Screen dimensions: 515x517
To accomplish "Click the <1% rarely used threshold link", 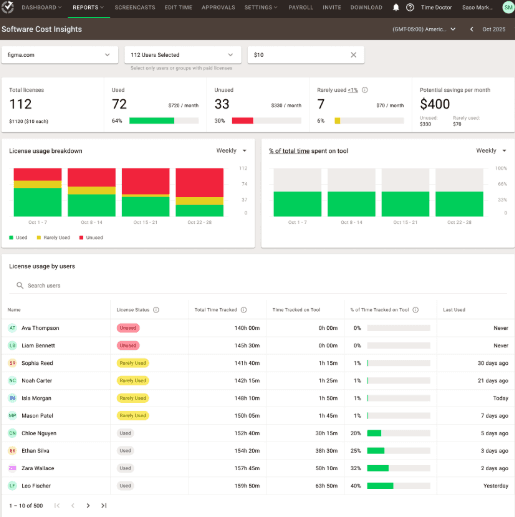I will pyautogui.click(x=353, y=90).
